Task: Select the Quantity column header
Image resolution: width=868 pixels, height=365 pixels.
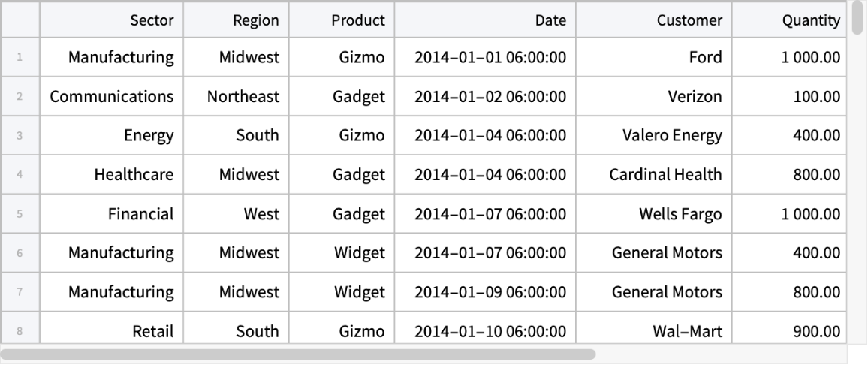Action: [x=789, y=20]
